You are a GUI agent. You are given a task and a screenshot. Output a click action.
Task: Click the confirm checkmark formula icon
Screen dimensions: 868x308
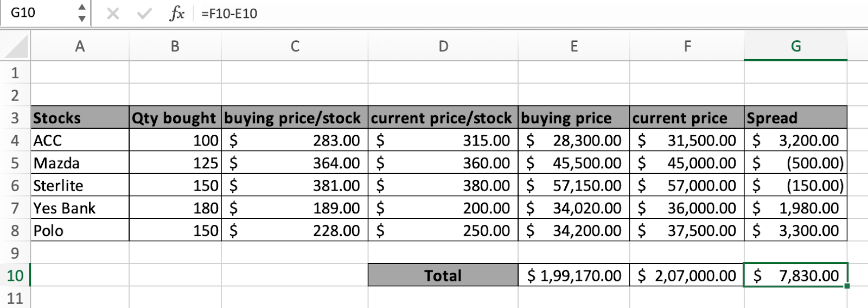click(x=144, y=13)
